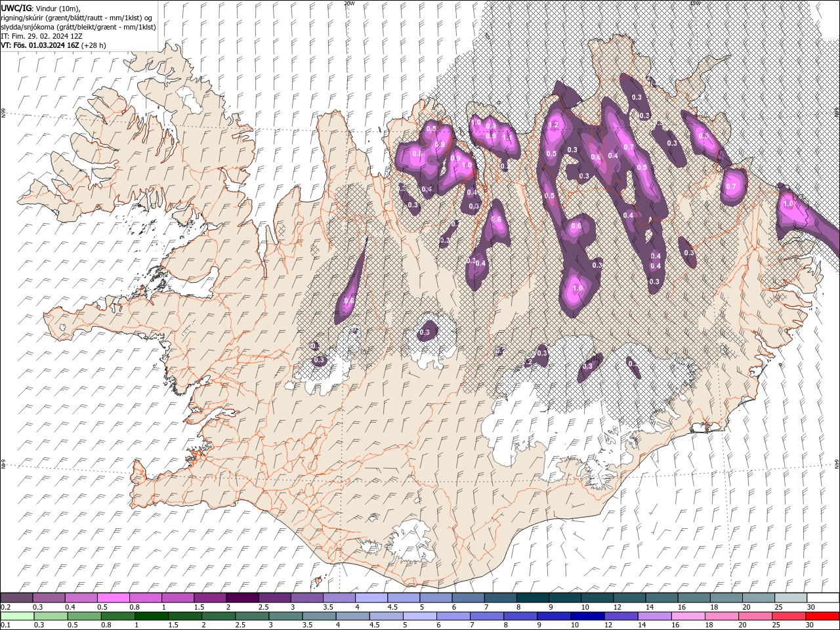Click the 'slydda/snjókoma (grátt/bleikt/grænt - mm/1klst)' line
840x630 pixels.
(x=79, y=27)
